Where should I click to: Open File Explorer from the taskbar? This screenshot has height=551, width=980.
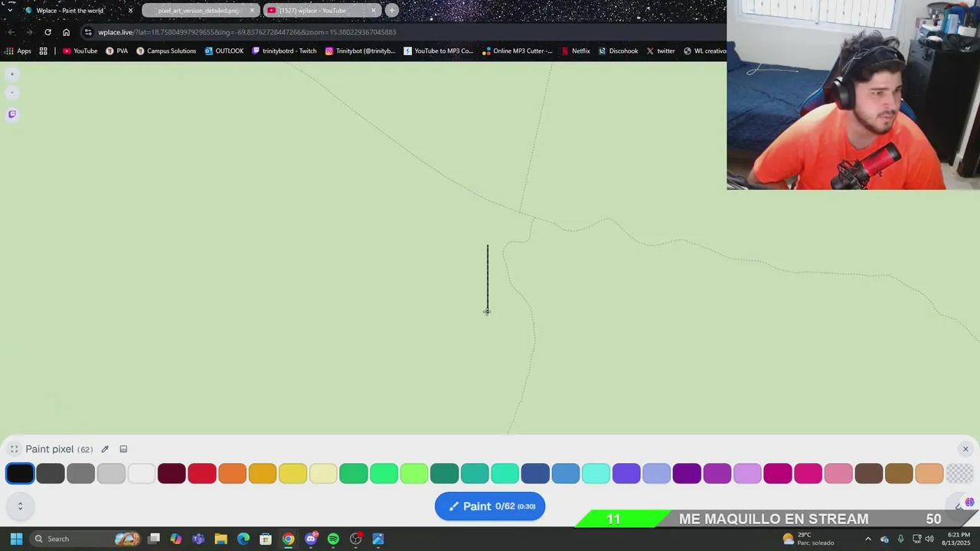[x=220, y=539]
